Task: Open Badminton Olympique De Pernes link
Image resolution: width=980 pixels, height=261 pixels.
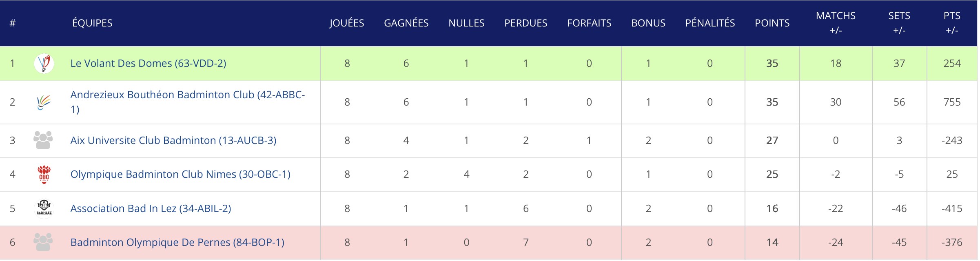Action: coord(177,242)
